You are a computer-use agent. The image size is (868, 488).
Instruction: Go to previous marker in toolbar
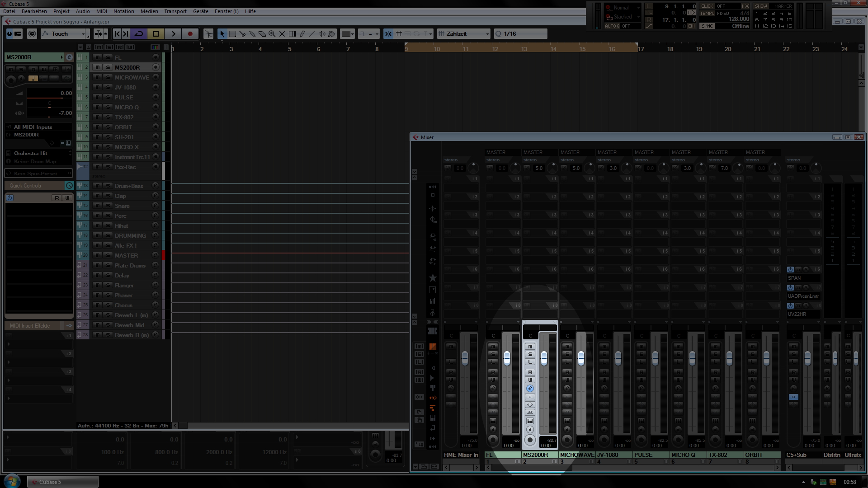tap(117, 34)
